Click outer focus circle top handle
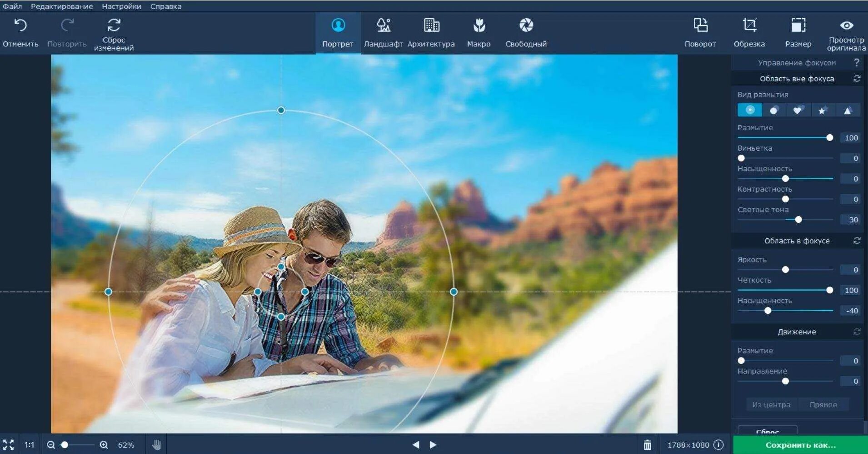The height and width of the screenshot is (454, 868). click(281, 110)
